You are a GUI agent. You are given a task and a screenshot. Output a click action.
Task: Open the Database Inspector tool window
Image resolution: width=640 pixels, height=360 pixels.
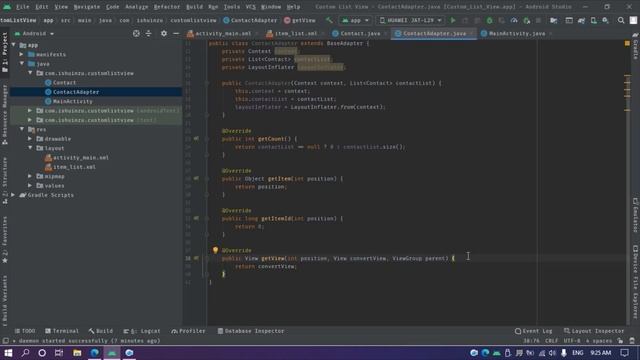(251, 331)
